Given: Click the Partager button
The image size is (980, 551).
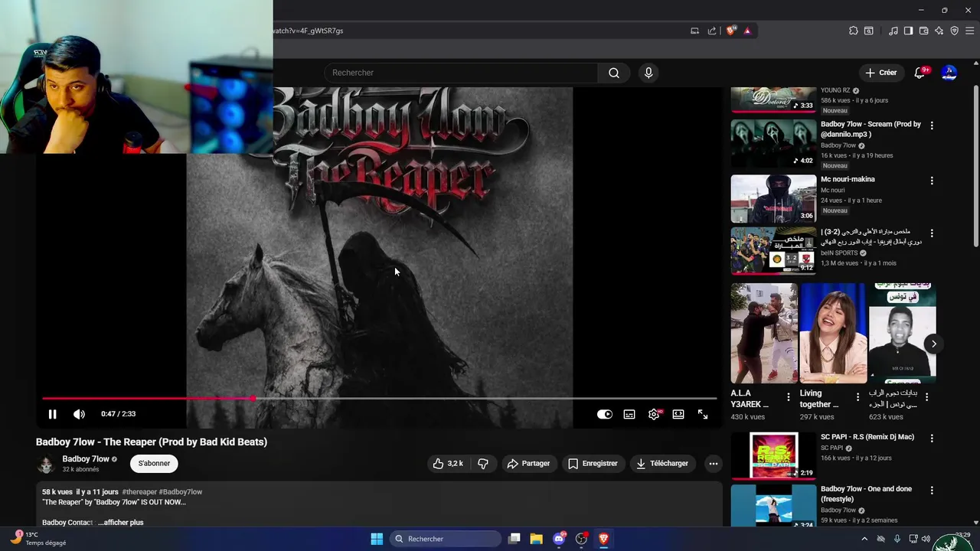Looking at the screenshot, I should pos(528,463).
